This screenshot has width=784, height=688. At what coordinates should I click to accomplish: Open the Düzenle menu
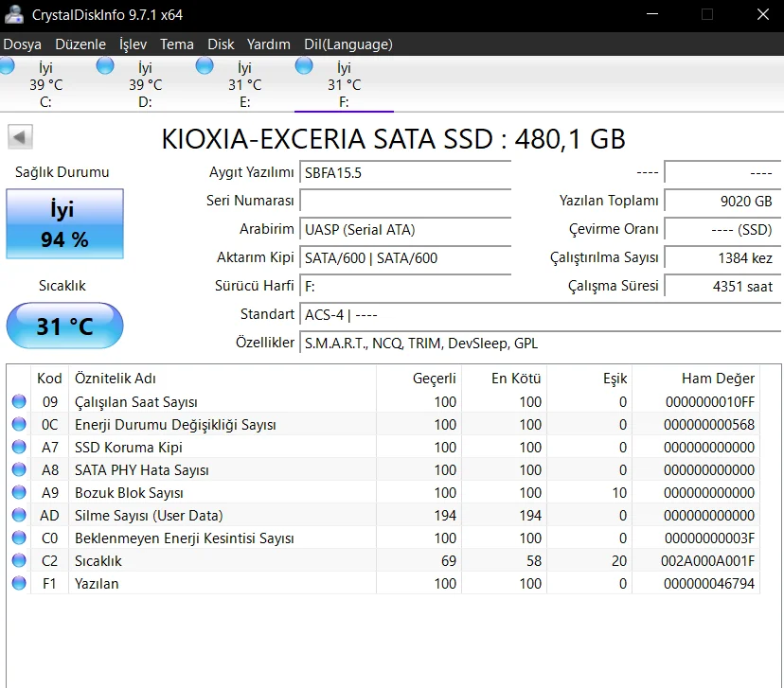tap(80, 44)
